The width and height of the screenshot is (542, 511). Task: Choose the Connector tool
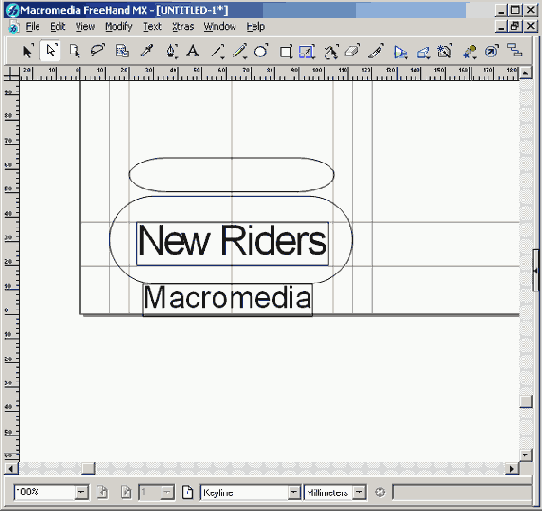click(x=514, y=50)
